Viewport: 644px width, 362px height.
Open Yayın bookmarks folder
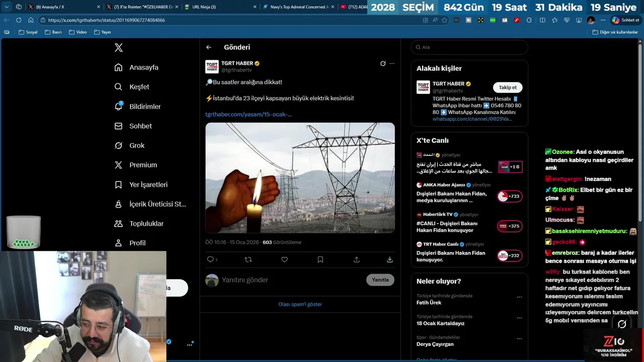pyautogui.click(x=103, y=32)
